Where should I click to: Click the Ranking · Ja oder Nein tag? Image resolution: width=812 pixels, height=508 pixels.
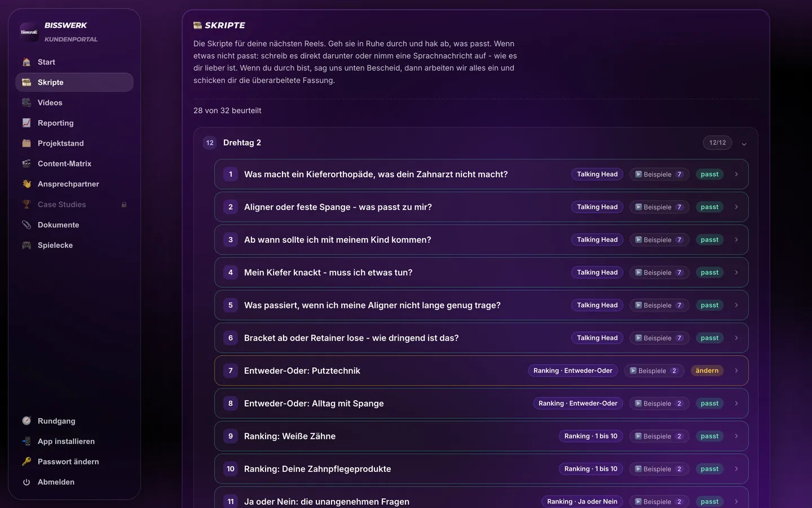point(582,502)
